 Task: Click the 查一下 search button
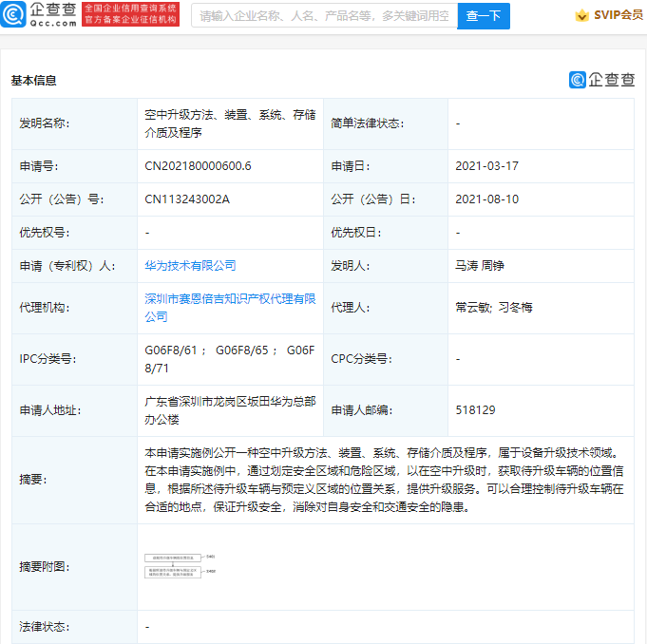[484, 16]
